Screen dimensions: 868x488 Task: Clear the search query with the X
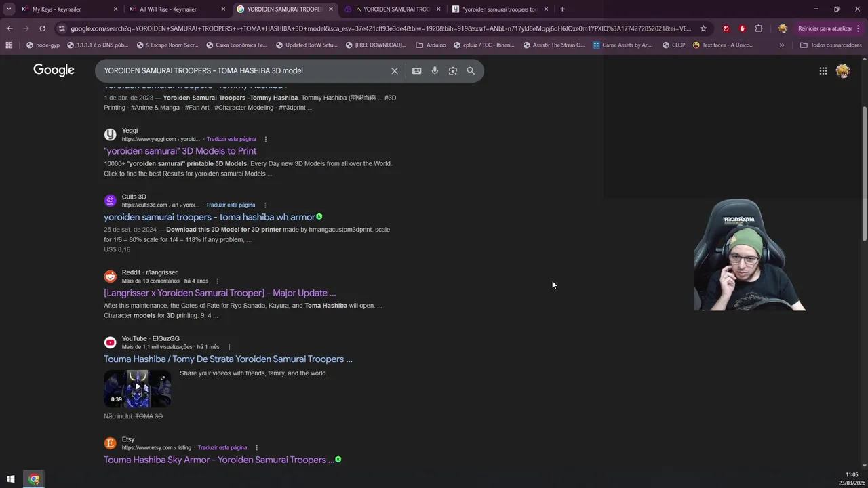click(x=395, y=70)
